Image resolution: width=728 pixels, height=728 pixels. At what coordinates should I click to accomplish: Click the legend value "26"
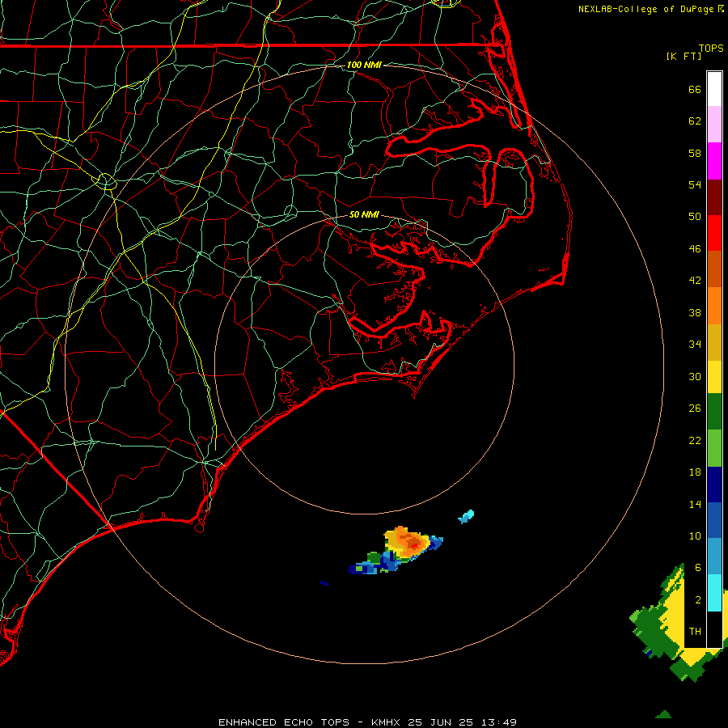[695, 408]
